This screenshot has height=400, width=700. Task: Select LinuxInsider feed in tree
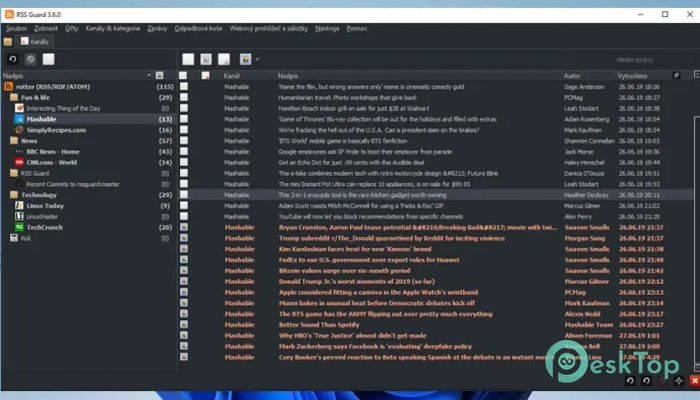coord(42,217)
